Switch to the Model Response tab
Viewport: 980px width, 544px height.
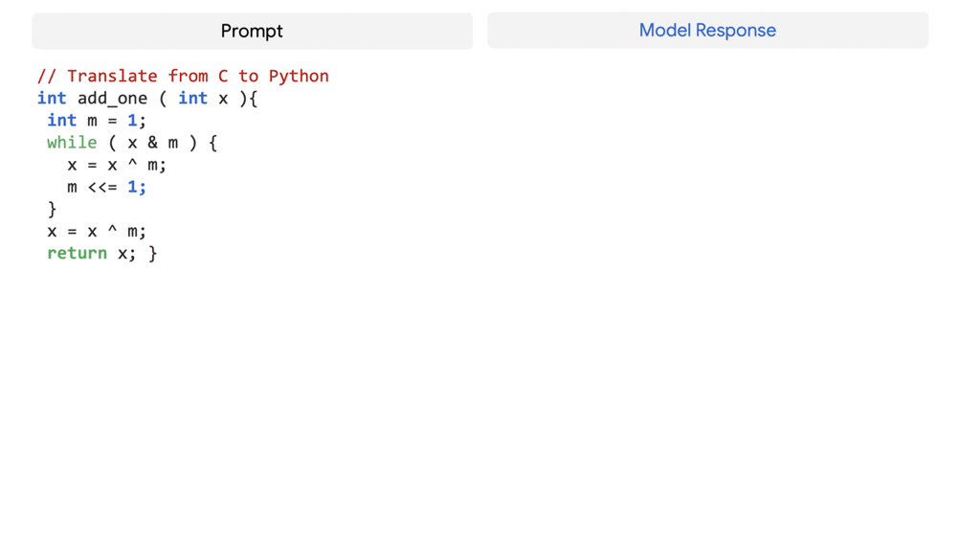pos(707,31)
